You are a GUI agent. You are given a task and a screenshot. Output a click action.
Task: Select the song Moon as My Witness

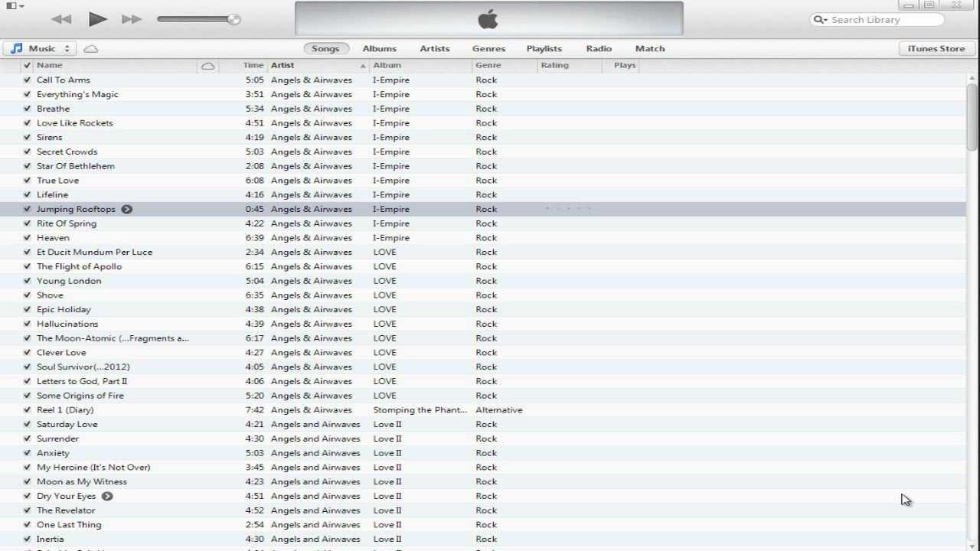(x=82, y=481)
